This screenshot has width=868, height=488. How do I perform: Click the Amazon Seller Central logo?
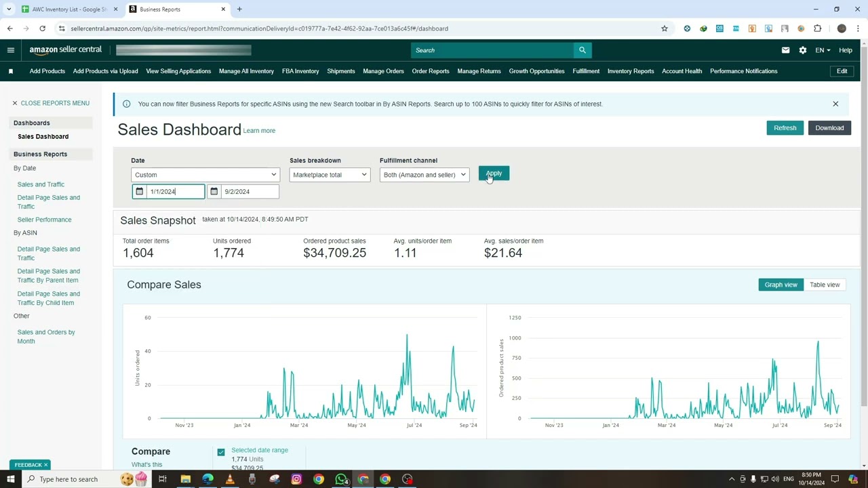pyautogui.click(x=65, y=49)
